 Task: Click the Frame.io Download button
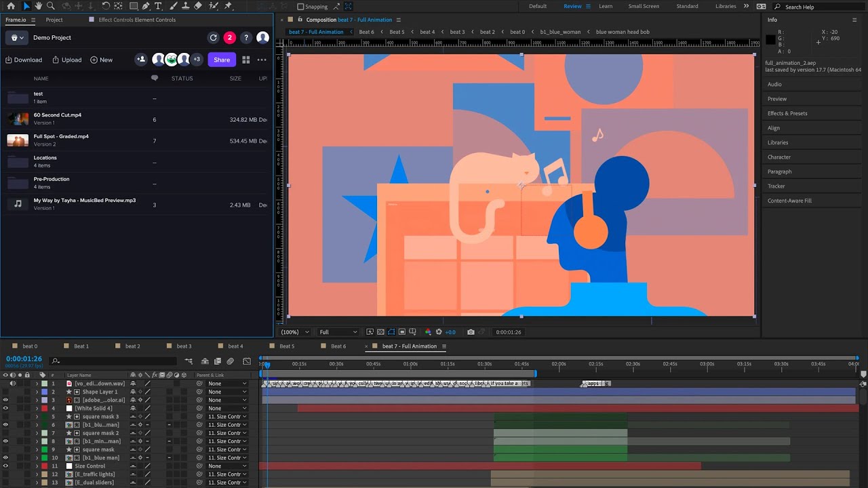coord(24,60)
